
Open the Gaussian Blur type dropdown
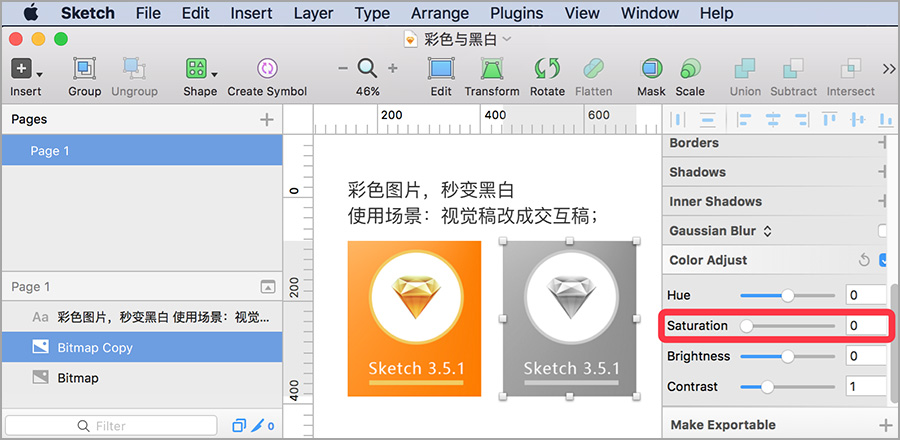767,231
